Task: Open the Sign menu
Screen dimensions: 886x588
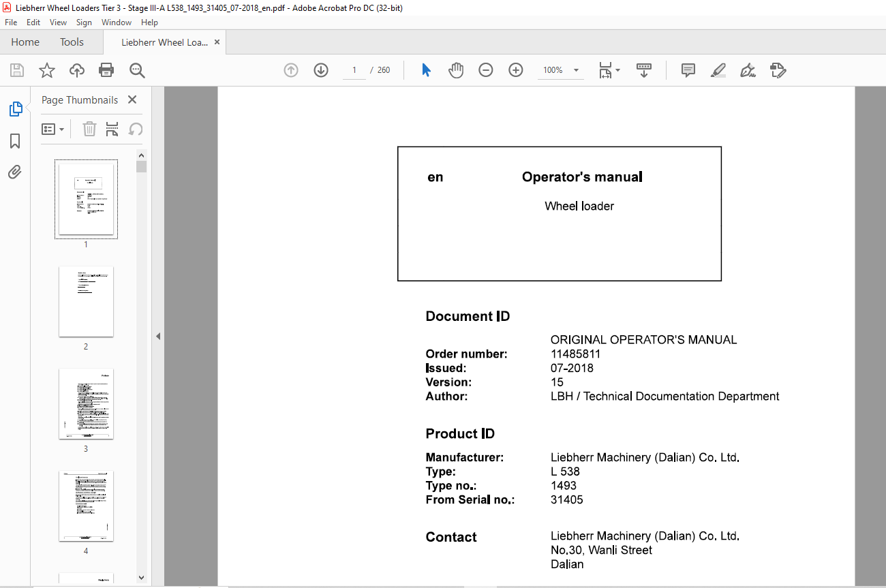Action: click(x=84, y=22)
